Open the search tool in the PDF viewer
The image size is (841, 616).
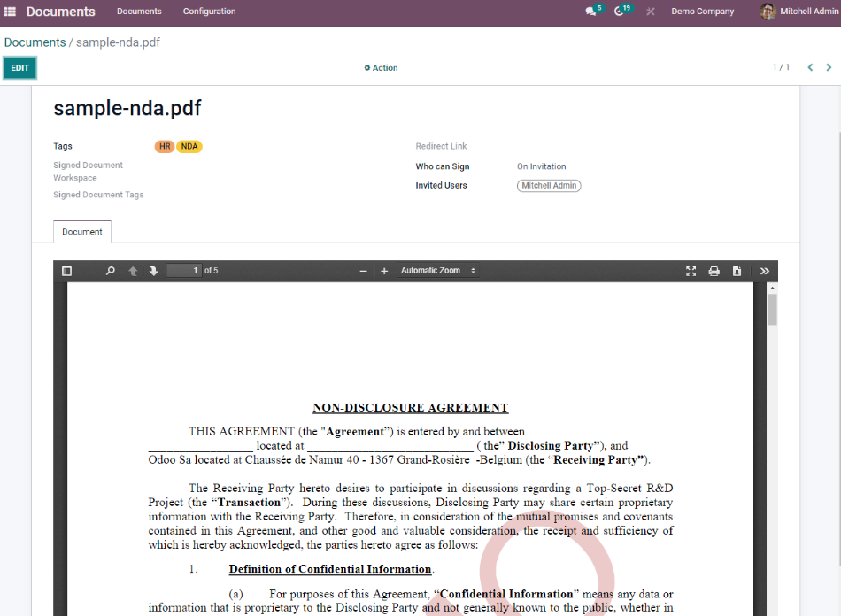pyautogui.click(x=110, y=271)
